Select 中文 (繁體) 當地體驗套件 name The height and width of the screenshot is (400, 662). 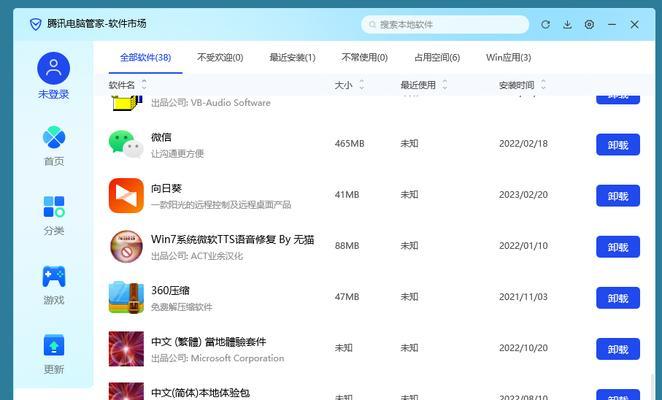click(x=209, y=342)
